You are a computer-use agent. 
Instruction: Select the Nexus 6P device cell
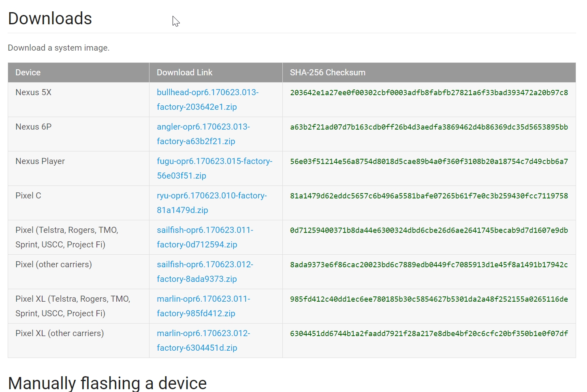[79, 134]
